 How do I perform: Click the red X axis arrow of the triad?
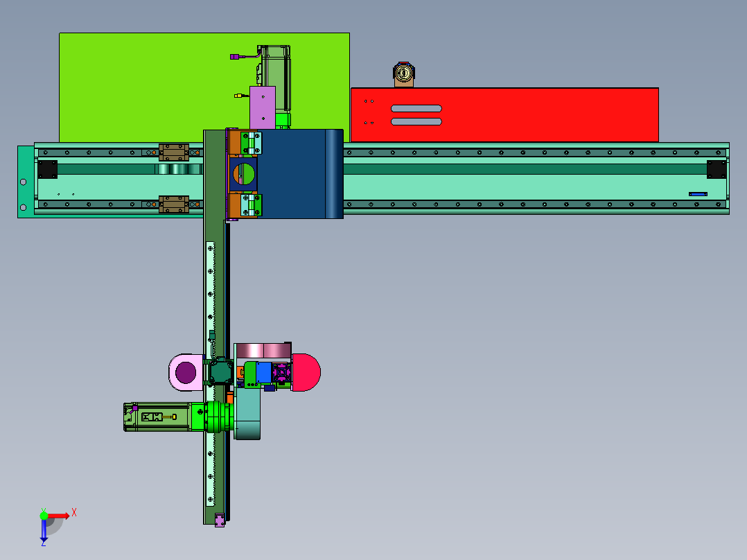tap(59, 516)
